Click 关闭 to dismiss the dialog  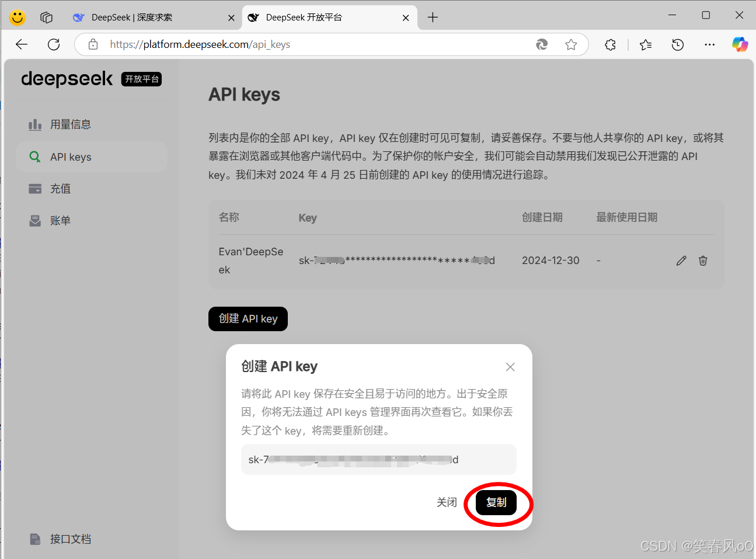447,502
